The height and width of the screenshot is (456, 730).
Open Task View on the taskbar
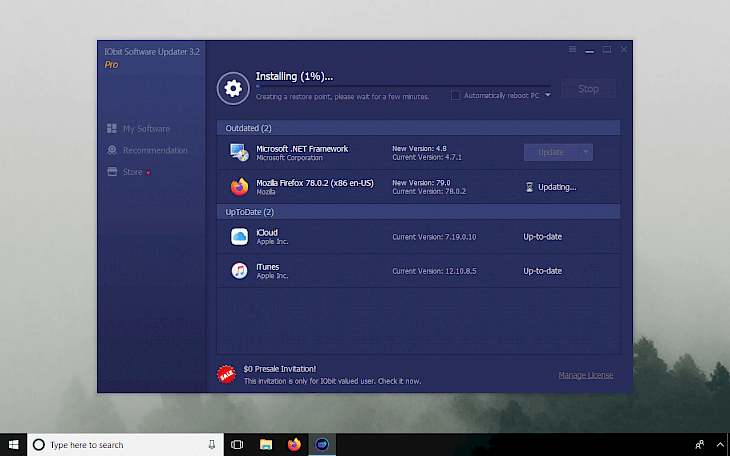pos(237,445)
